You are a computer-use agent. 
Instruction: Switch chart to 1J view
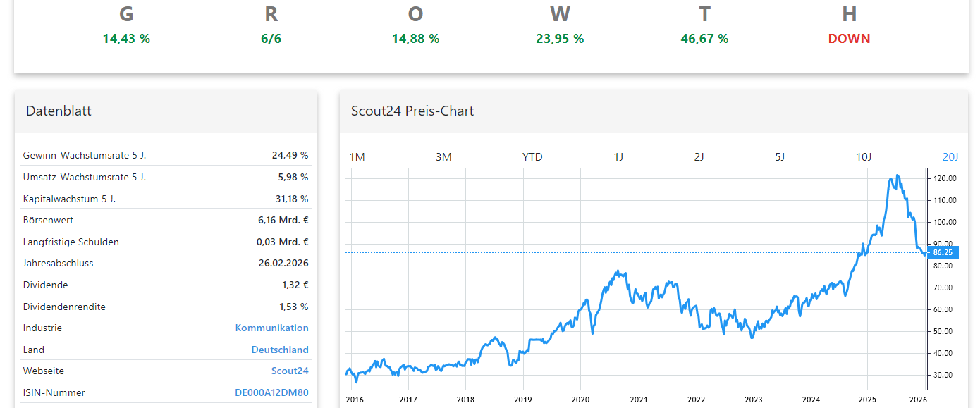click(620, 156)
